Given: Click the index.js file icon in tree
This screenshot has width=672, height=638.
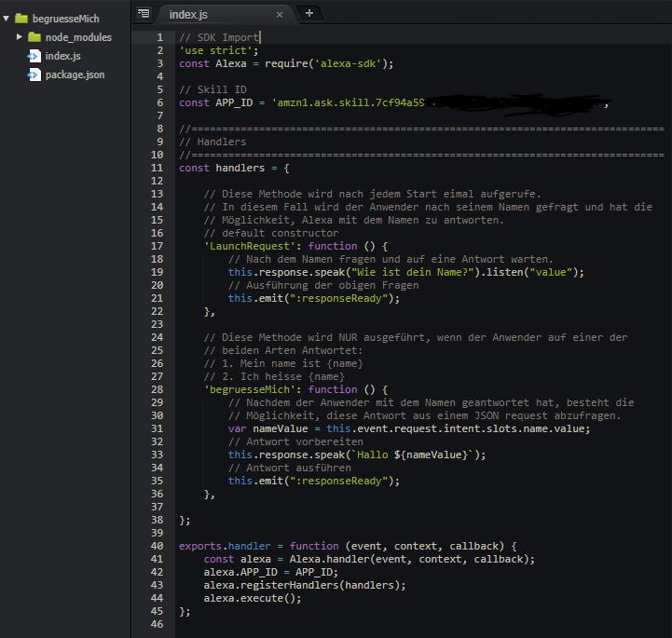Looking at the screenshot, I should 34,56.
